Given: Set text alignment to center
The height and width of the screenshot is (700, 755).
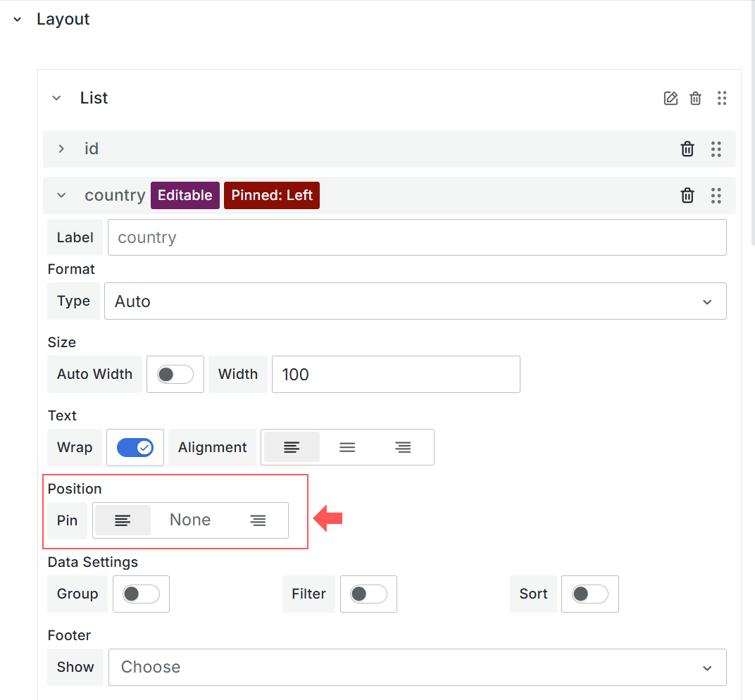Looking at the screenshot, I should (347, 447).
